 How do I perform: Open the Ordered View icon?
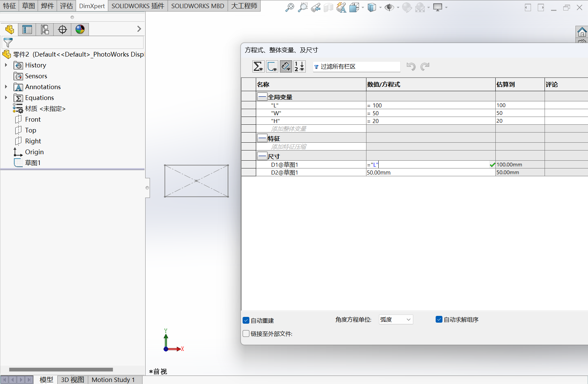pos(299,66)
